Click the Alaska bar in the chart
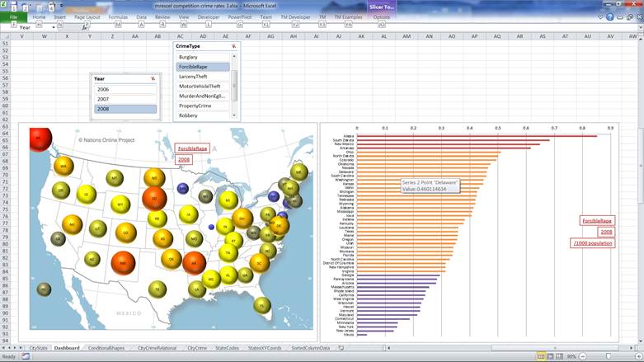 click(477, 136)
